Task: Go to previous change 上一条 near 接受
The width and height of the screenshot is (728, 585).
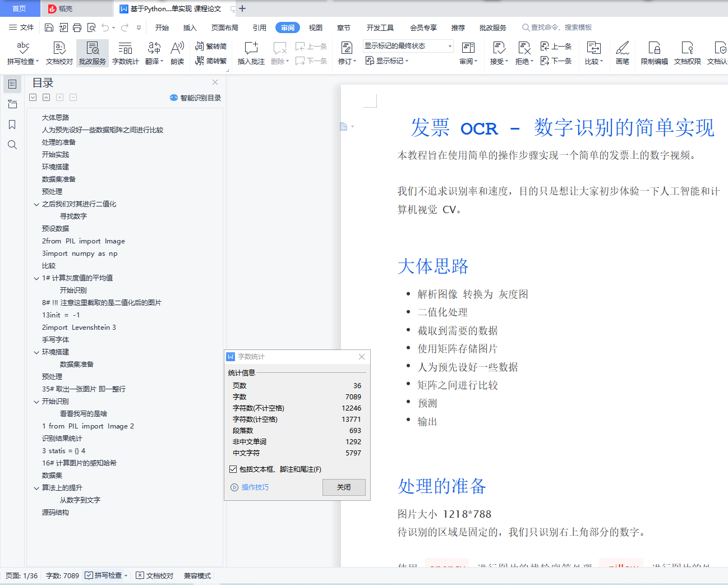Action: pos(556,47)
